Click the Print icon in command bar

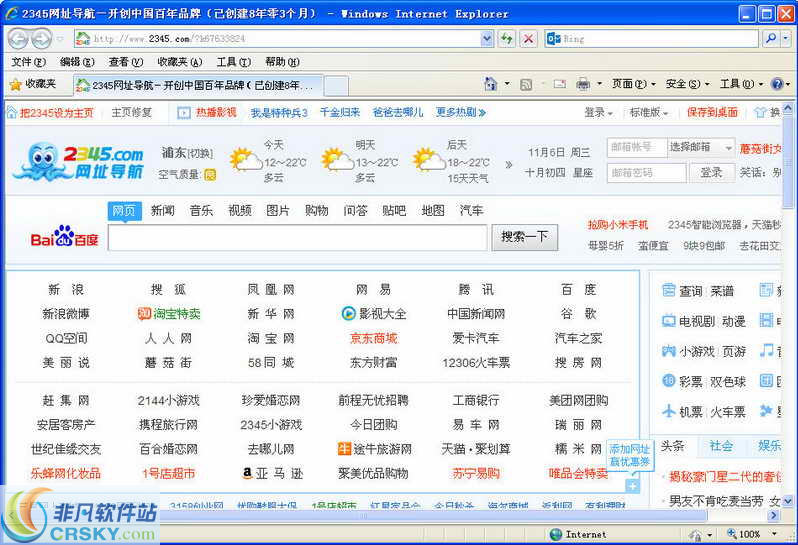pyautogui.click(x=583, y=84)
